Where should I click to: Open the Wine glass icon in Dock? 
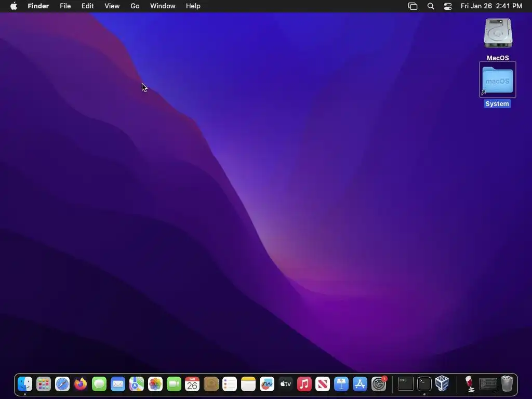[470, 384]
